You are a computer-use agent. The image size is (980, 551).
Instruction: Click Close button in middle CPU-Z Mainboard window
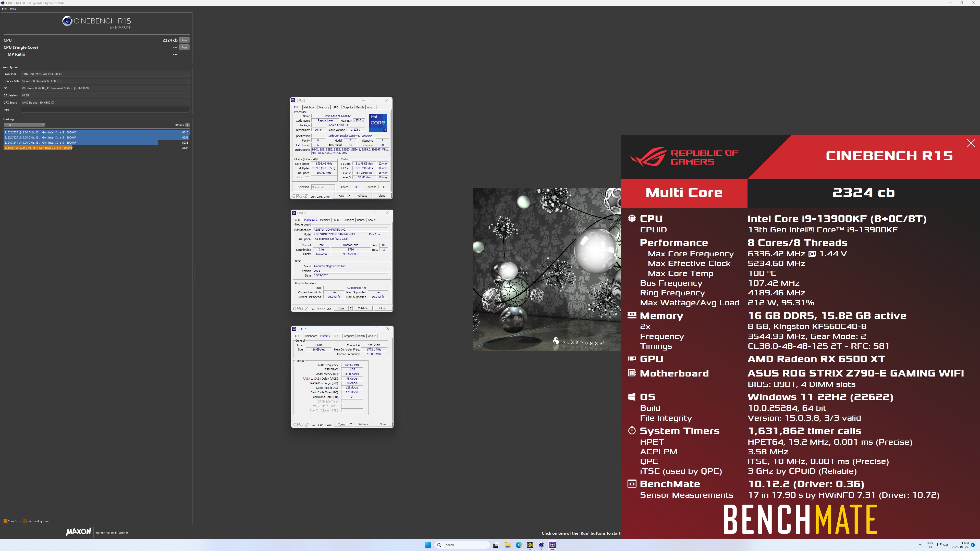point(382,308)
